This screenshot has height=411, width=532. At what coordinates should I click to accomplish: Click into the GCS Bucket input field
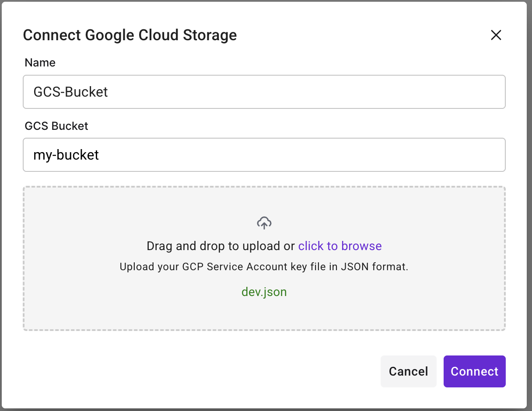(x=264, y=155)
